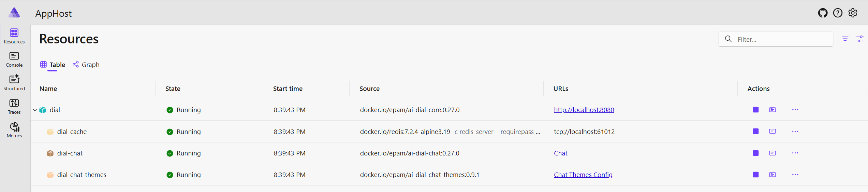Open settings via the gear icon
868x192 pixels.
pyautogui.click(x=853, y=13)
